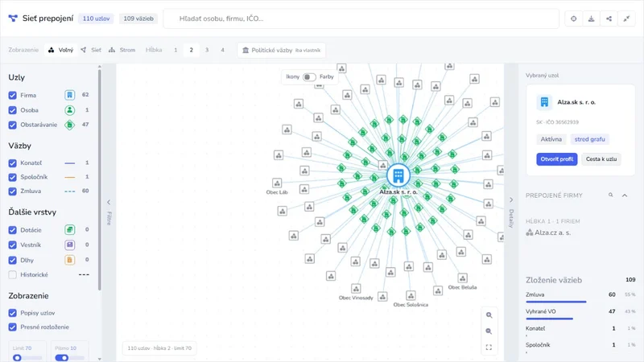This screenshot has width=644, height=362.
Task: Select the Obec Sološnica node
Action: click(411, 295)
